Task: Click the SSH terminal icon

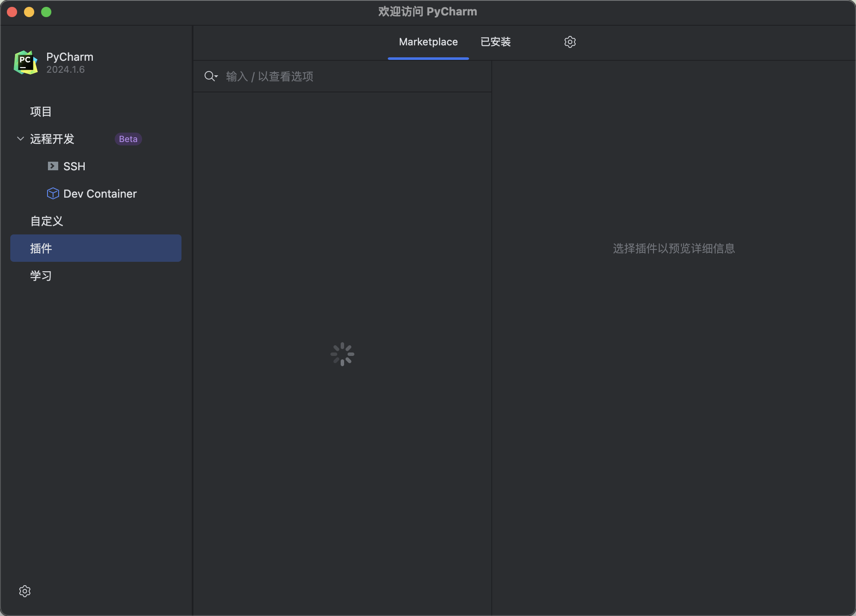Action: click(x=53, y=166)
